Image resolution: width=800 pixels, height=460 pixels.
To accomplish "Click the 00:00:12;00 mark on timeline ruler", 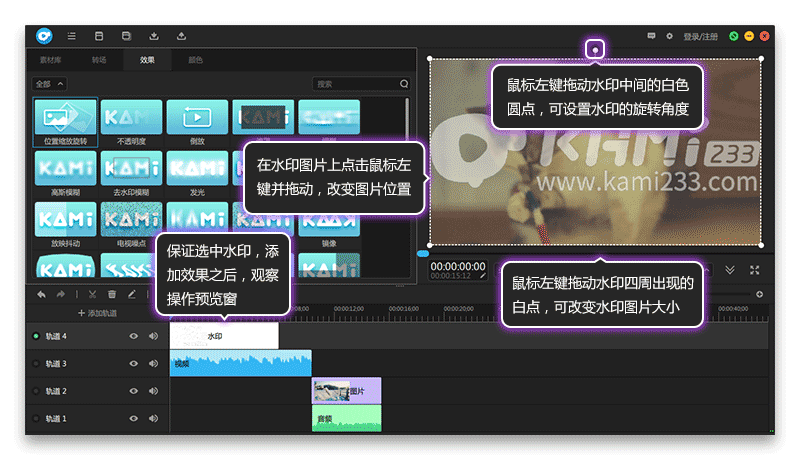I will point(349,309).
